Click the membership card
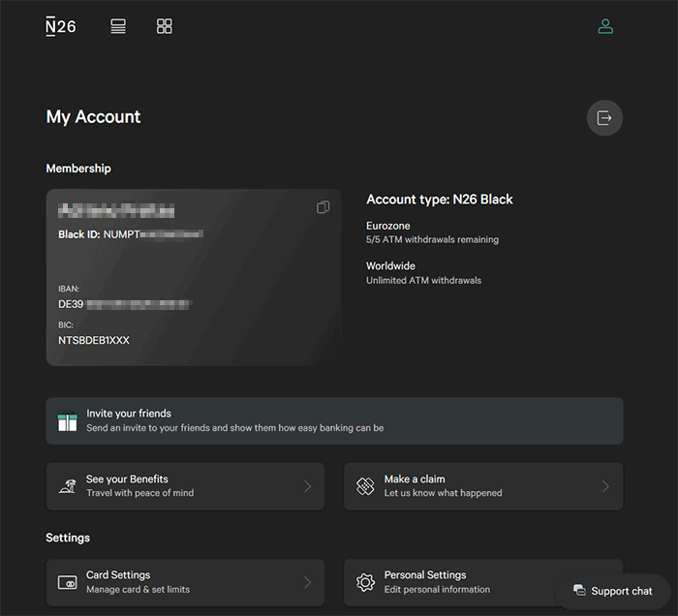 (x=194, y=278)
